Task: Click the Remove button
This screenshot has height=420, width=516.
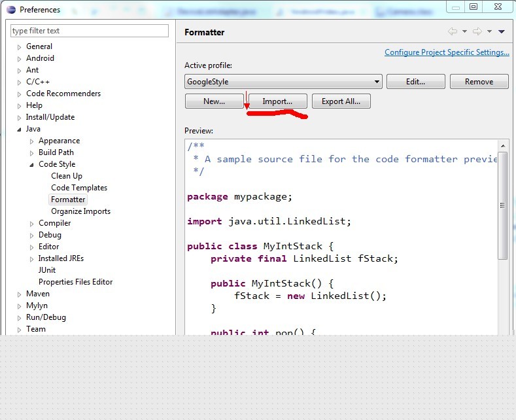Action: pos(479,81)
